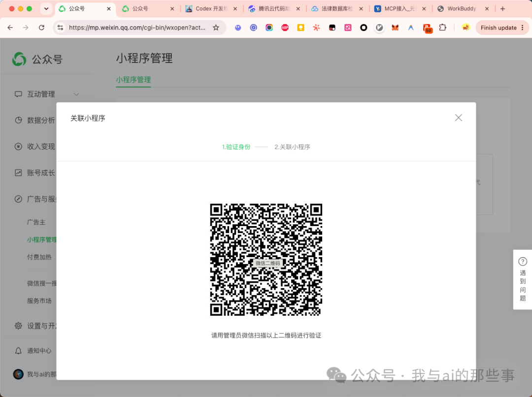This screenshot has height=397, width=532.
Task: Expand the 互动管理 sidebar menu
Action: coord(47,94)
